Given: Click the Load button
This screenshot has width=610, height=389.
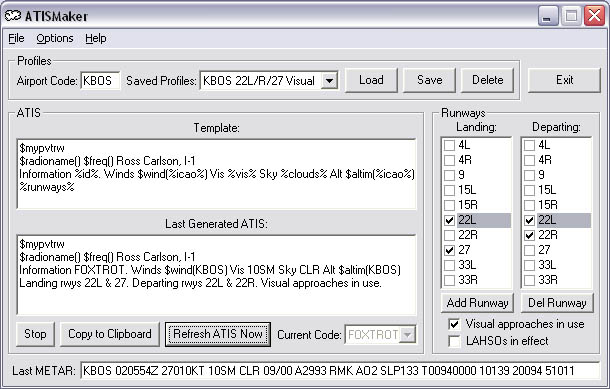Looking at the screenshot, I should pos(371,80).
